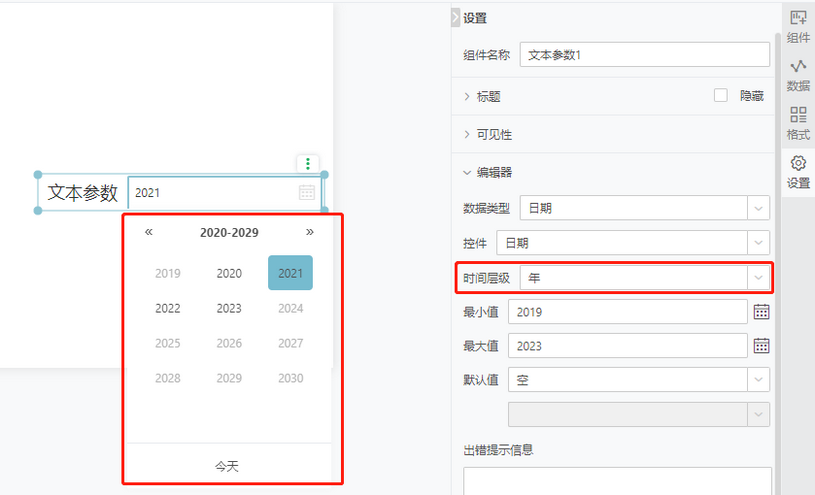The width and height of the screenshot is (815, 495).
Task: Open the component three-dot menu
Action: 308,164
